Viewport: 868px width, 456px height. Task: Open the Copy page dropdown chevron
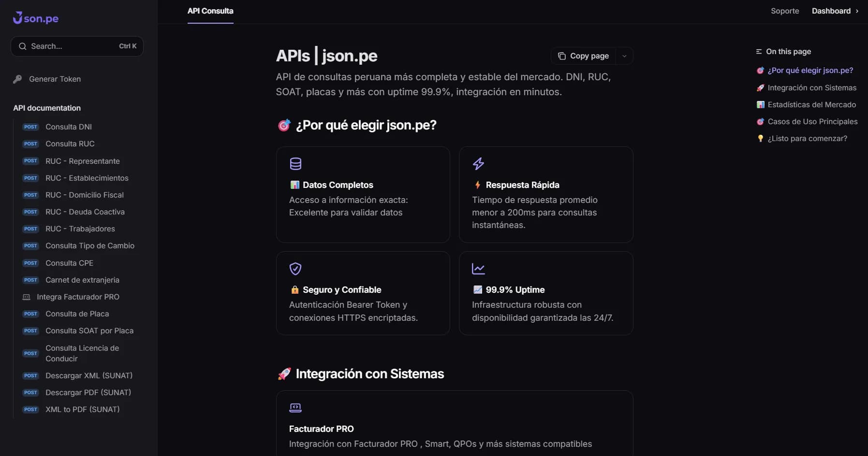point(624,56)
